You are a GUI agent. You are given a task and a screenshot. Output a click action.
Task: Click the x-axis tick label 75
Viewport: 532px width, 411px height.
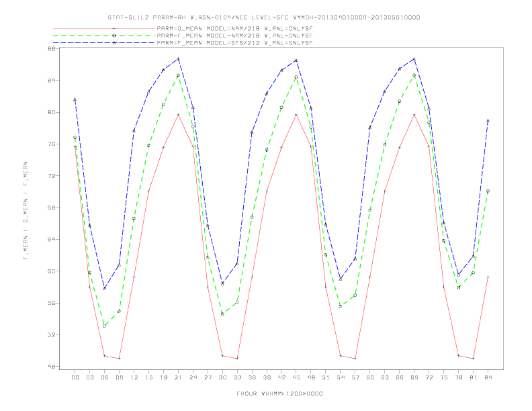coord(444,377)
